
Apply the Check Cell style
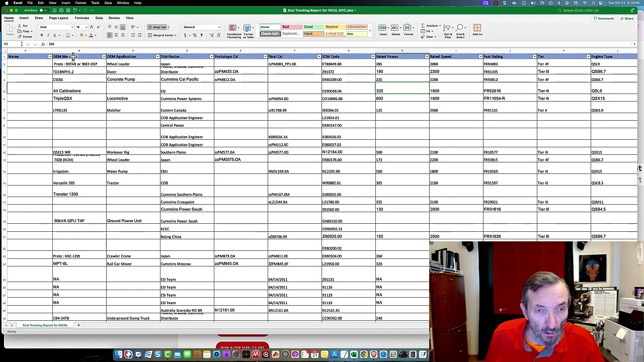[x=269, y=34]
